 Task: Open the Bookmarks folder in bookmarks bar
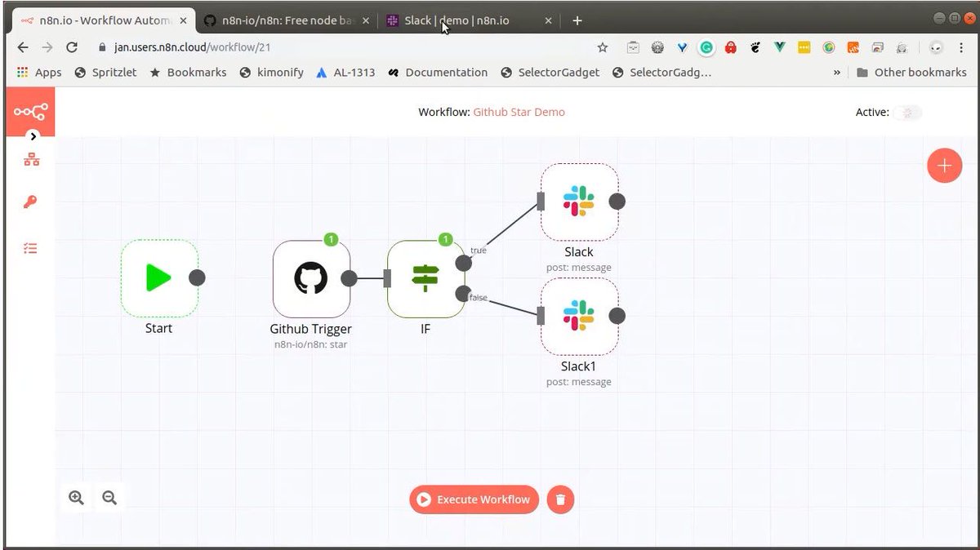[188, 72]
